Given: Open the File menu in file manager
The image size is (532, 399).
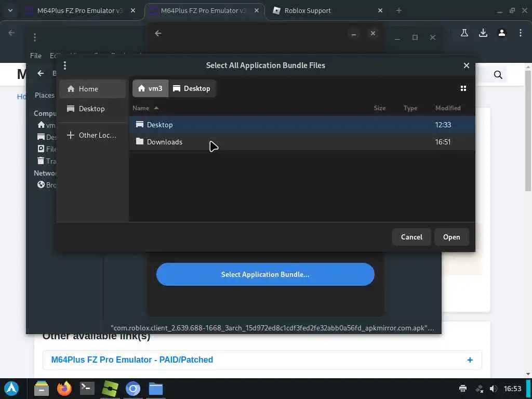Looking at the screenshot, I should pos(36,56).
